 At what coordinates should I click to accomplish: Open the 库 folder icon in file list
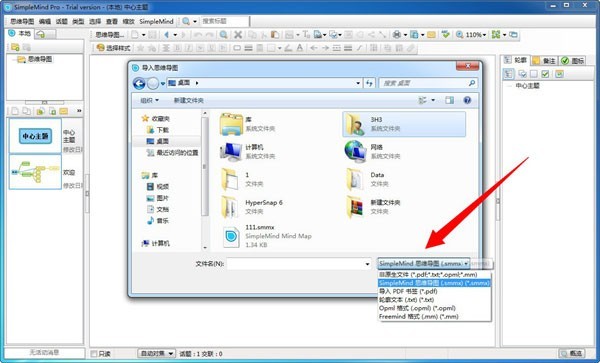[x=231, y=124]
